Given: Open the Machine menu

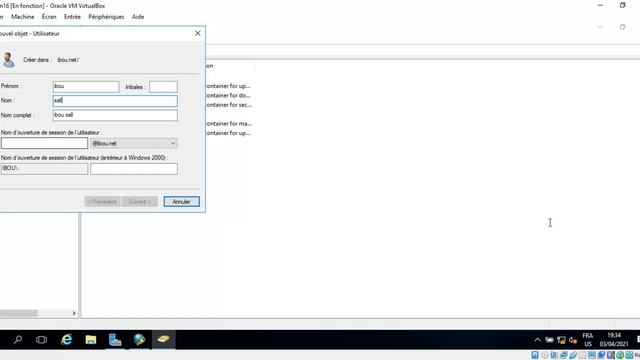Looking at the screenshot, I should (23, 17).
